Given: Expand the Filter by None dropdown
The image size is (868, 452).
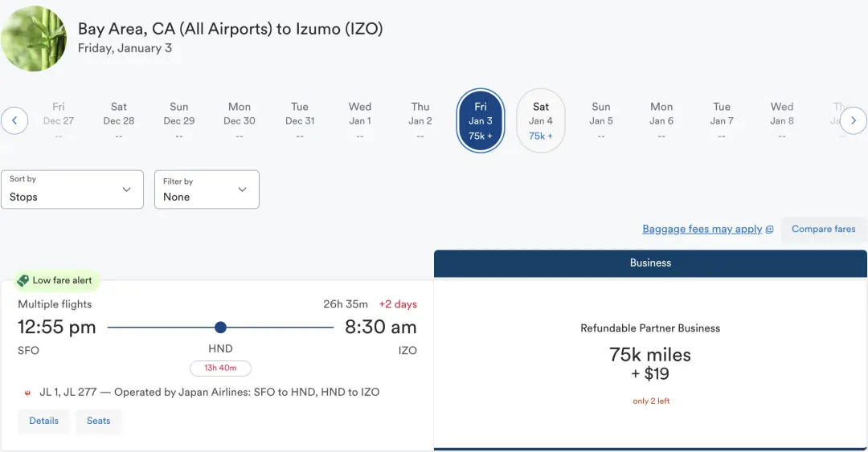Looking at the screenshot, I should pyautogui.click(x=207, y=189).
